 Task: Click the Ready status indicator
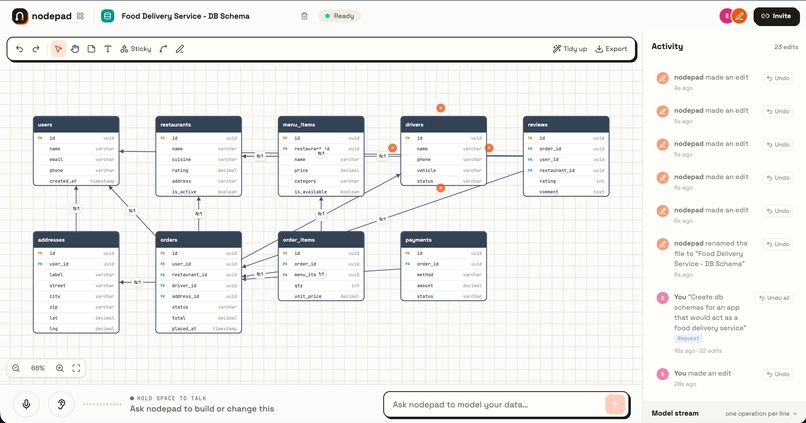pos(340,16)
